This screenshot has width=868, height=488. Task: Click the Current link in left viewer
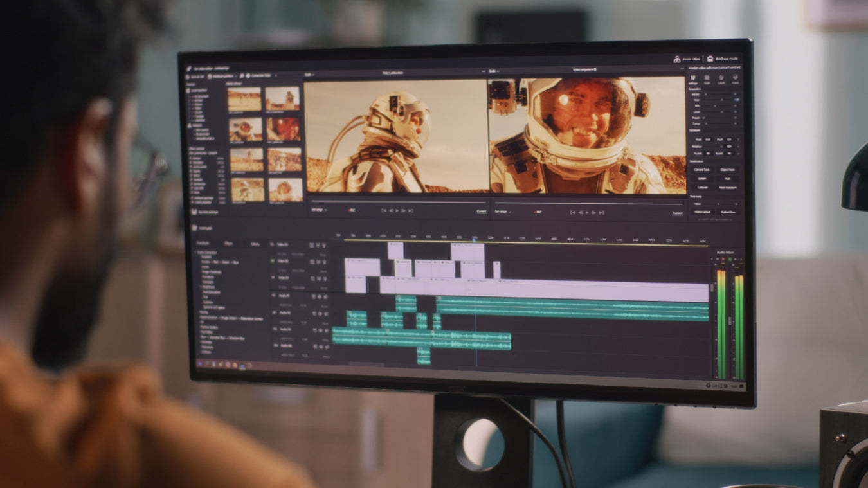tap(481, 212)
